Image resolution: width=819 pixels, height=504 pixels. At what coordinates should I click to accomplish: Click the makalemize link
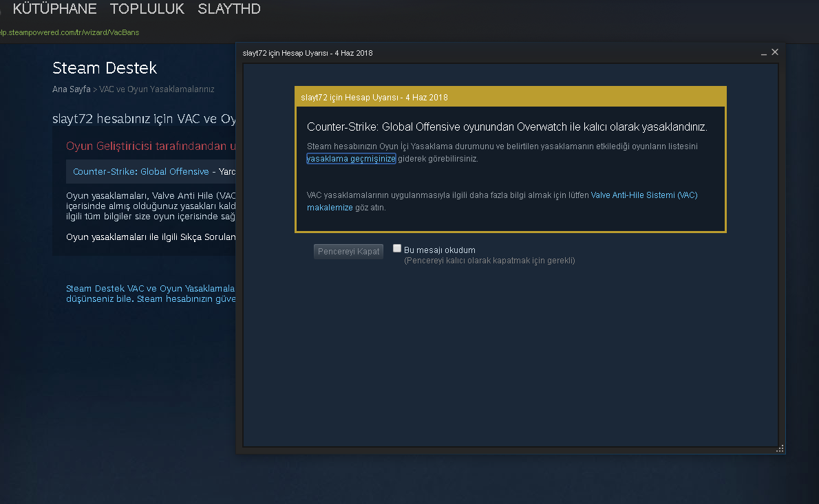pyautogui.click(x=330, y=208)
